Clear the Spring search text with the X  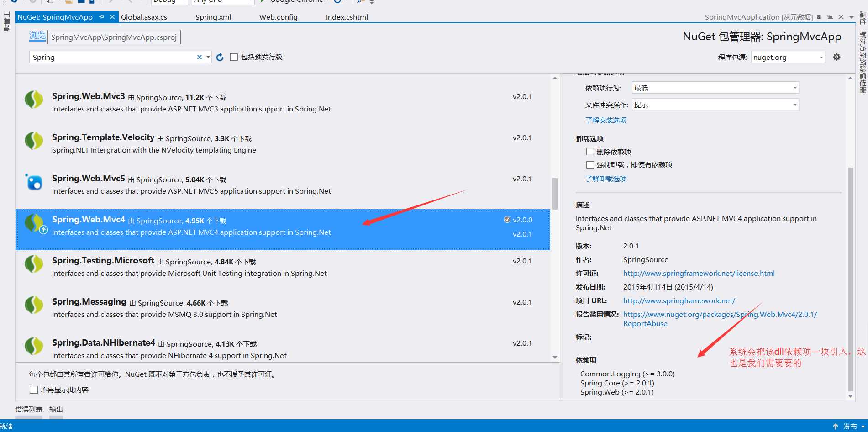pyautogui.click(x=199, y=57)
